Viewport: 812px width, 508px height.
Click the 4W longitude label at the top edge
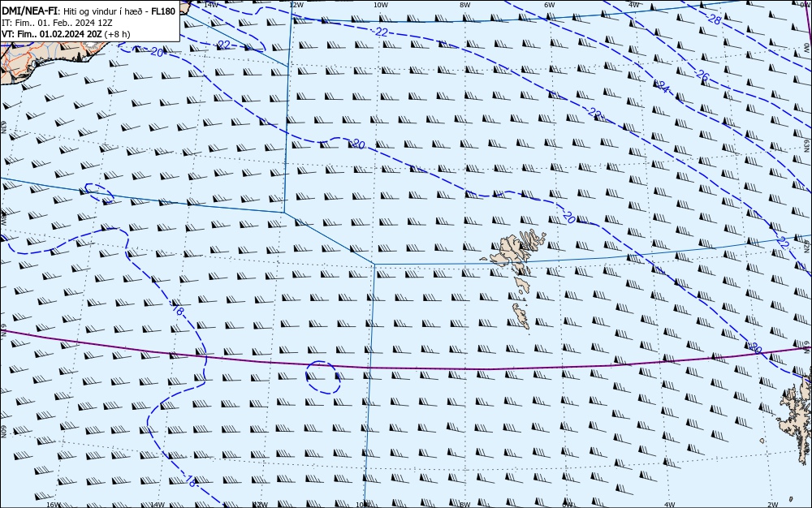click(x=634, y=5)
